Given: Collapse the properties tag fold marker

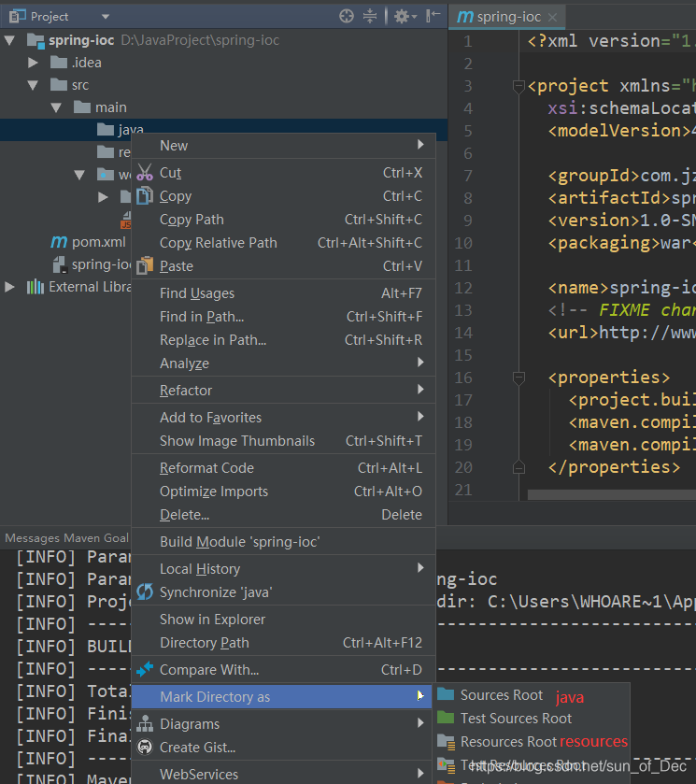Looking at the screenshot, I should [x=519, y=378].
